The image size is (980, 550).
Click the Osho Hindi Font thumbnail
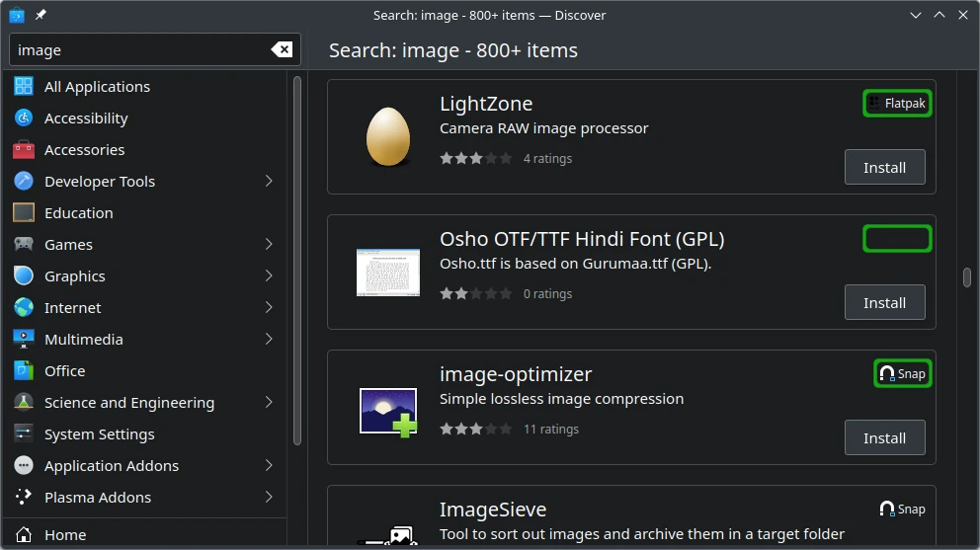click(388, 273)
